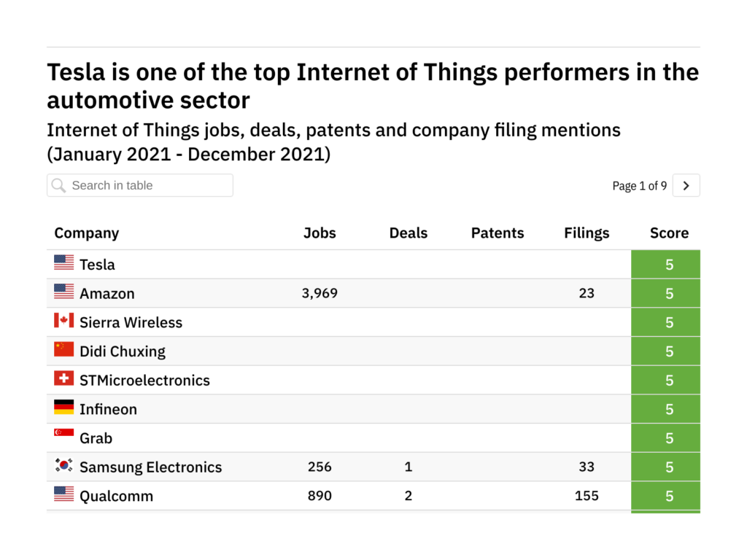Click the Patents column header
Screen dimensions: 747x560
tap(498, 233)
